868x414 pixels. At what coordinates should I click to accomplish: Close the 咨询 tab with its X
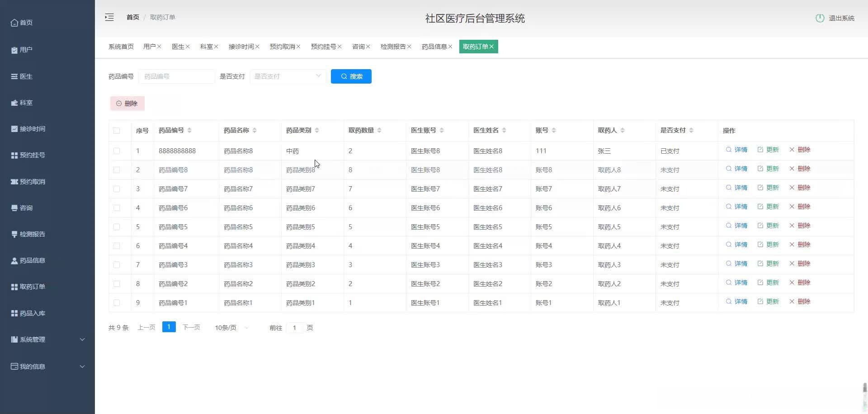[x=368, y=46]
